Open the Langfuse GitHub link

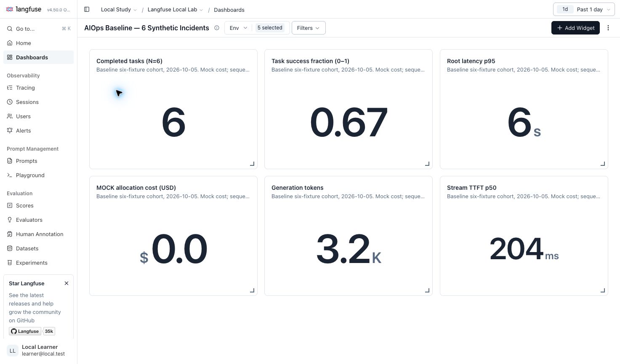coord(25,331)
